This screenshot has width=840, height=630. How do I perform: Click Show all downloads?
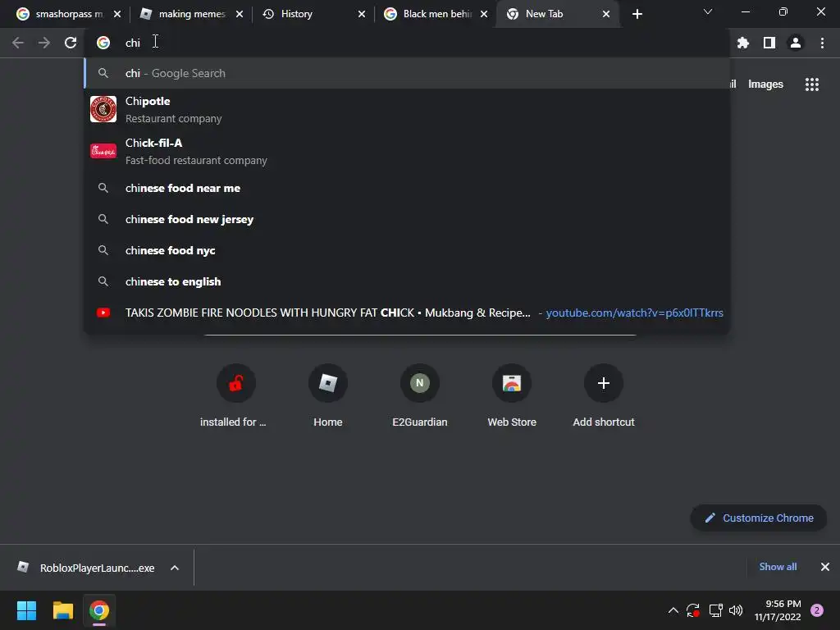tap(778, 567)
